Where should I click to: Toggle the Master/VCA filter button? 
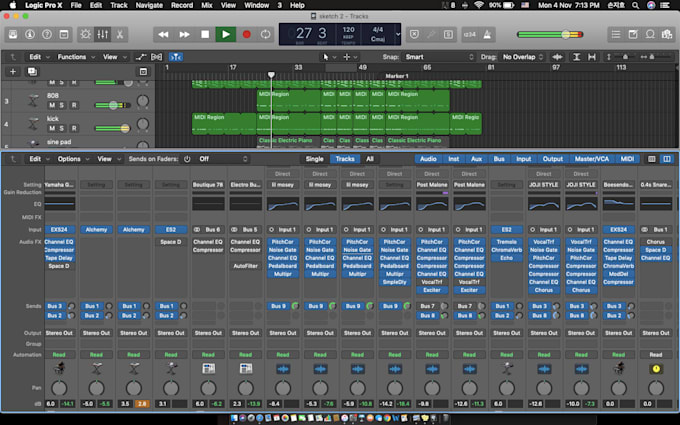pos(592,159)
